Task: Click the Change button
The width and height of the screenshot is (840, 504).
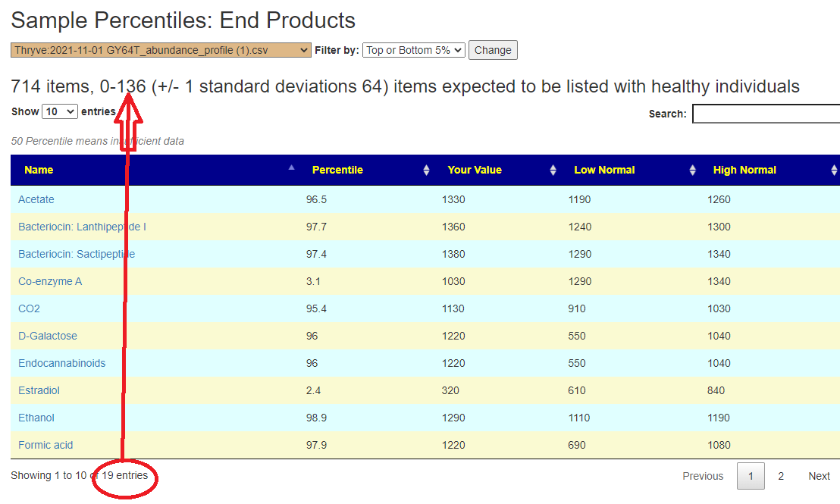Action: (493, 50)
